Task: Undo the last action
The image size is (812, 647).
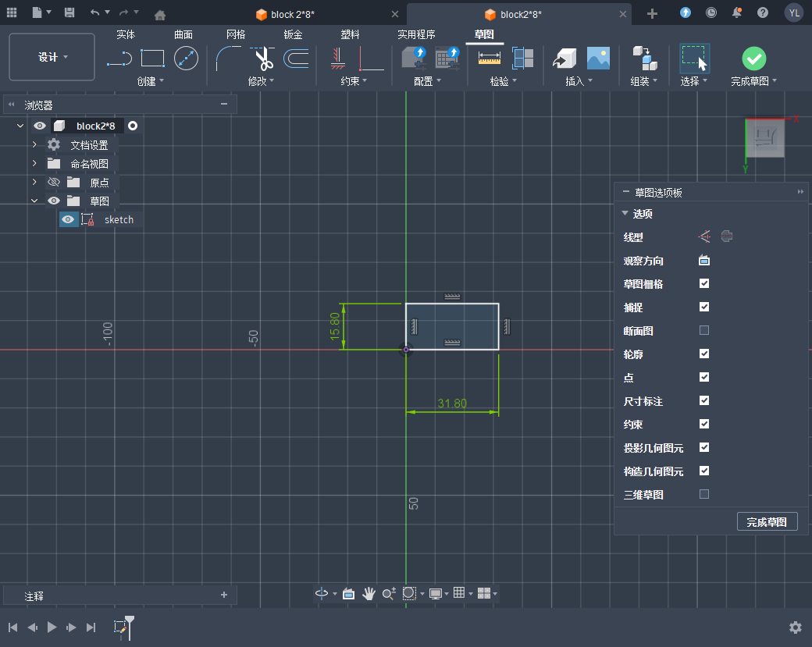Action: pos(94,12)
